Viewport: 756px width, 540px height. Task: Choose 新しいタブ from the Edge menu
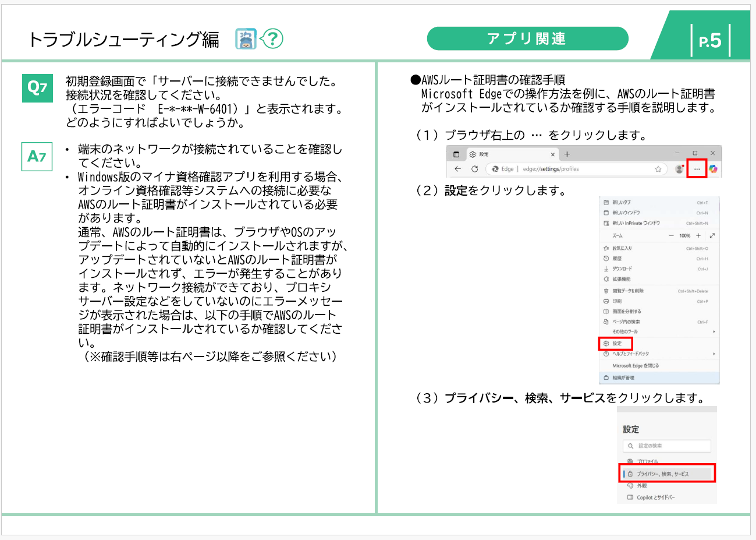pyautogui.click(x=659, y=203)
